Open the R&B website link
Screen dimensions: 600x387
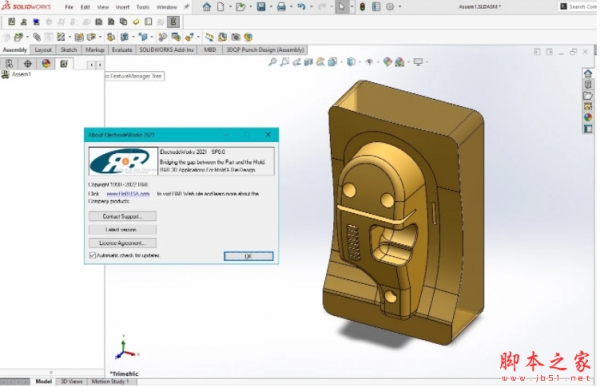[x=128, y=194]
